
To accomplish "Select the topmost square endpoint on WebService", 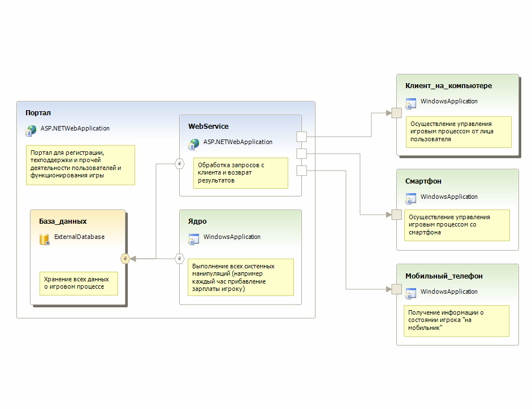I will pos(301,136).
